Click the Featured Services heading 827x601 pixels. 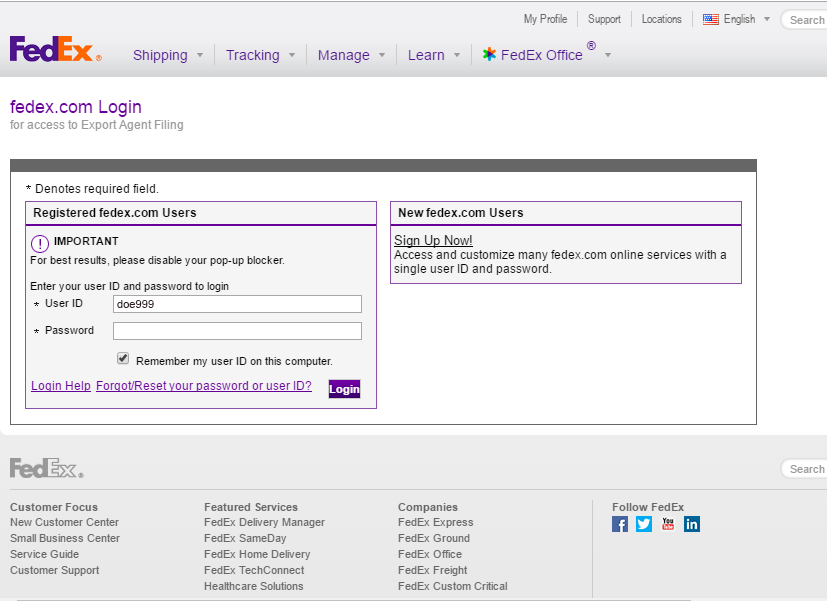pyautogui.click(x=251, y=507)
